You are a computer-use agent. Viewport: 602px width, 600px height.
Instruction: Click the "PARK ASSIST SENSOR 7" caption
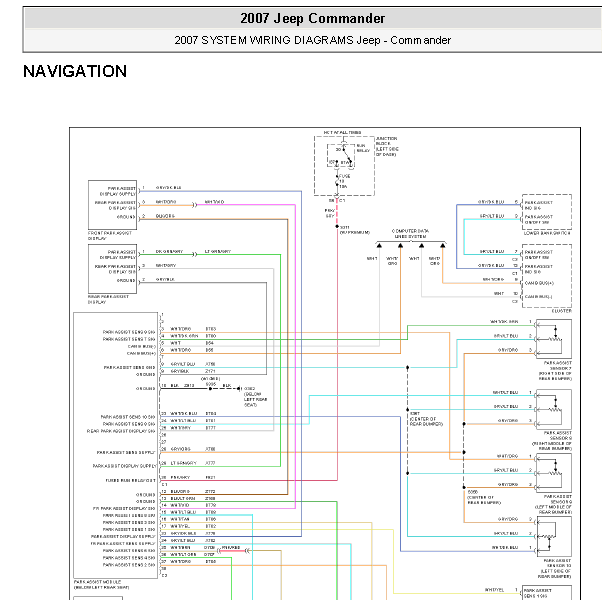[557, 365]
